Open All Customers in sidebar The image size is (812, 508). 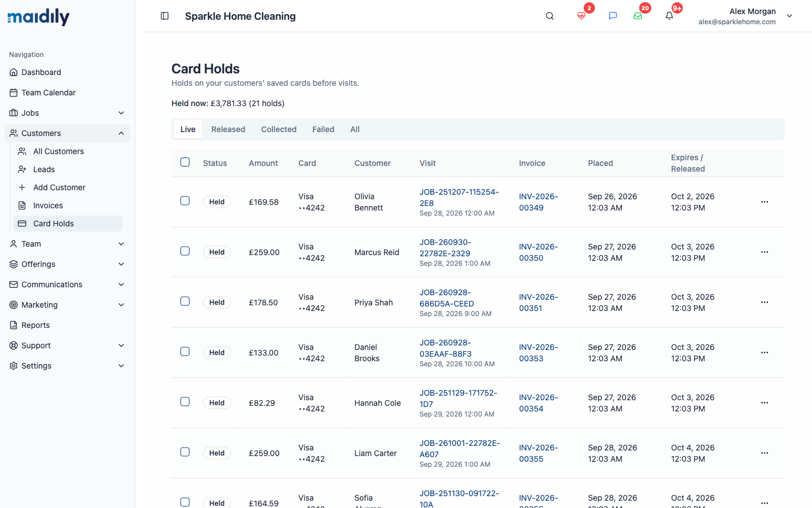pos(68,151)
